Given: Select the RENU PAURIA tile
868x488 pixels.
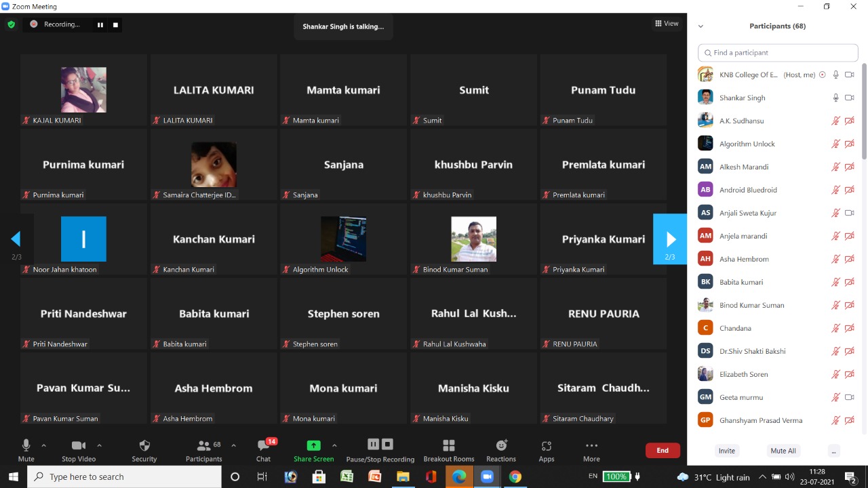Looking at the screenshot, I should click(x=604, y=314).
